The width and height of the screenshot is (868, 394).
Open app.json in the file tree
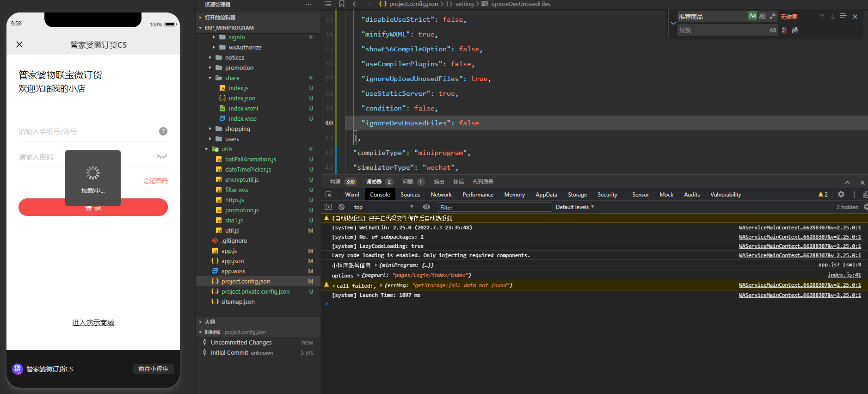[x=232, y=261]
